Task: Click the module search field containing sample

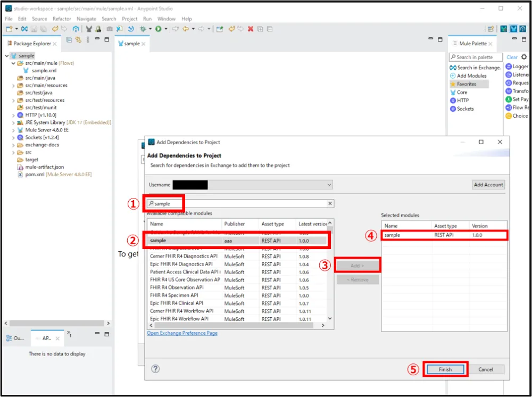Action: point(240,204)
